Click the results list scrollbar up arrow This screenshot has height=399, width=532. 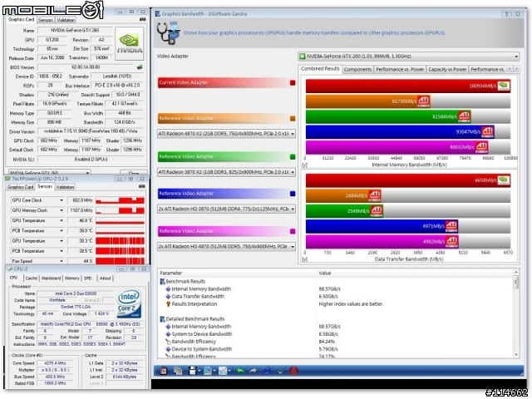tap(516, 272)
